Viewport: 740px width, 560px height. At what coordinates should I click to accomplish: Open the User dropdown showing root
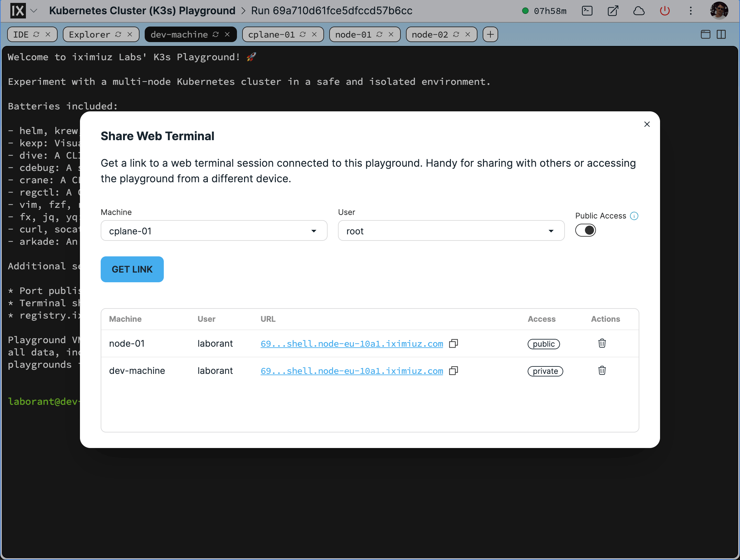click(451, 230)
